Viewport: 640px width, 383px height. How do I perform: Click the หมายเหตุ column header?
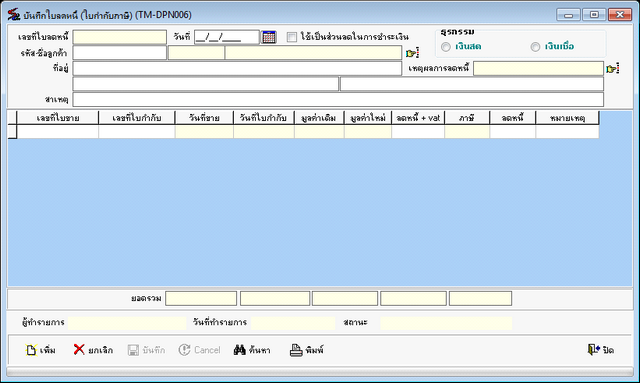567,118
